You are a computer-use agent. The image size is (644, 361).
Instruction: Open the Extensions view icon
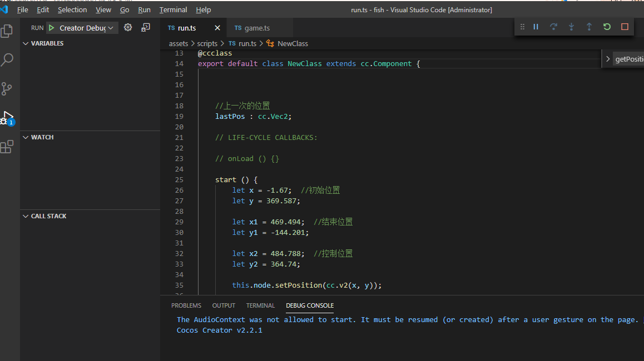[7, 147]
